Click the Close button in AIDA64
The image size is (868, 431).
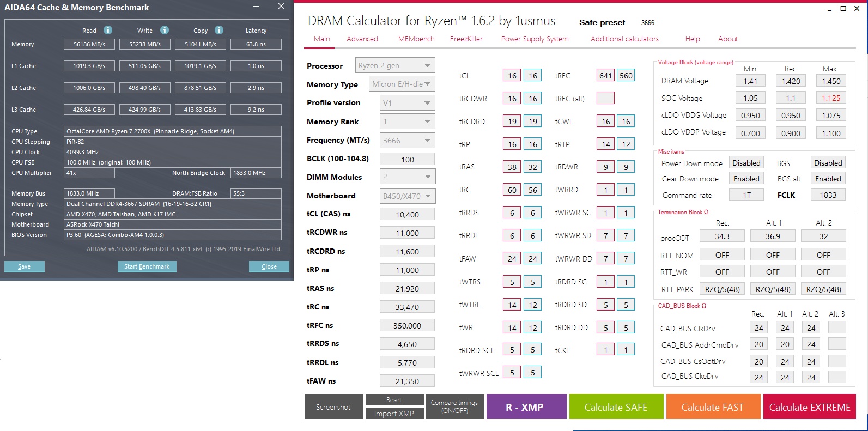click(269, 266)
